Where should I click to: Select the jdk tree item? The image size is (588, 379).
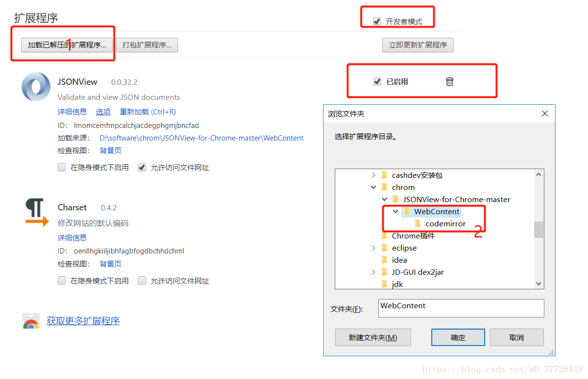pos(397,284)
